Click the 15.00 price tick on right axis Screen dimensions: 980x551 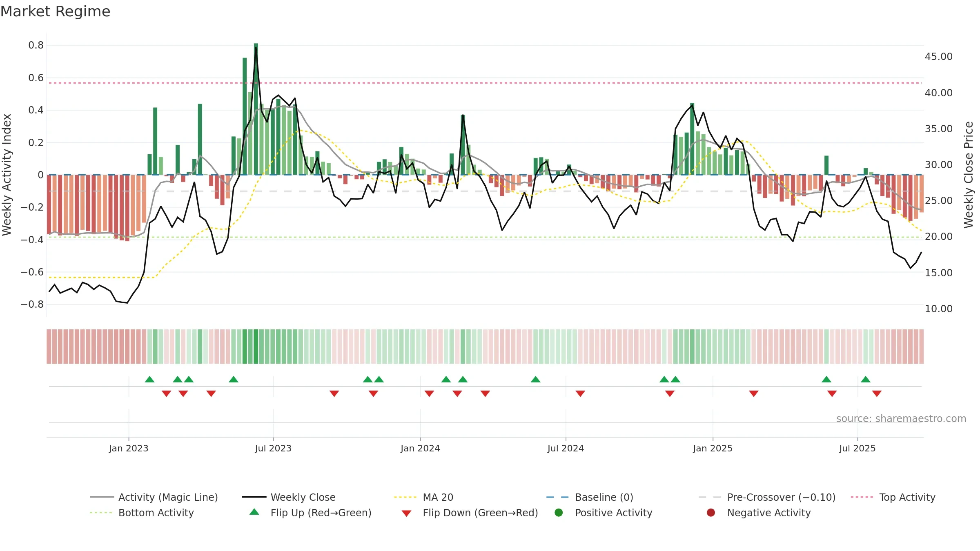[939, 273]
